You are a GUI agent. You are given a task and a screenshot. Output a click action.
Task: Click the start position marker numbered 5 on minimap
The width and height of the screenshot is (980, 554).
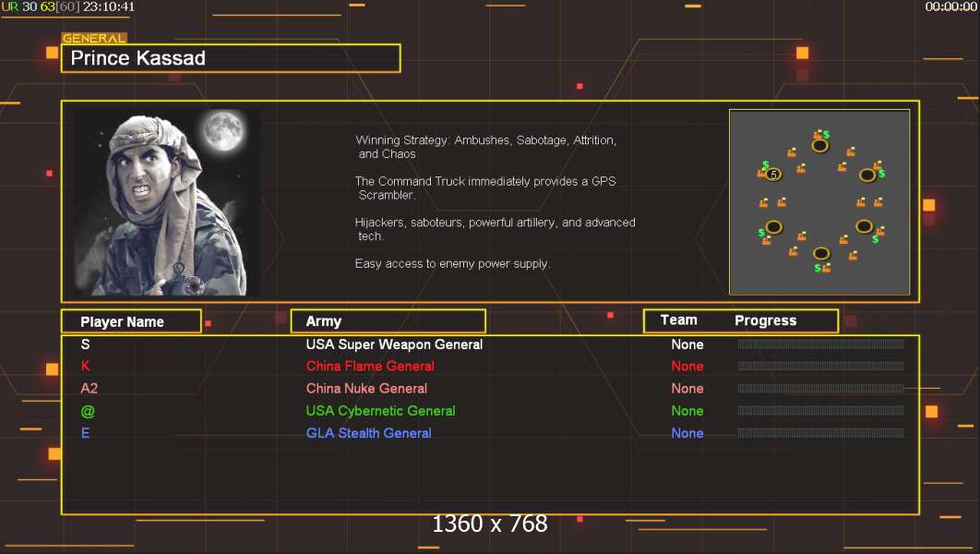pyautogui.click(x=773, y=175)
